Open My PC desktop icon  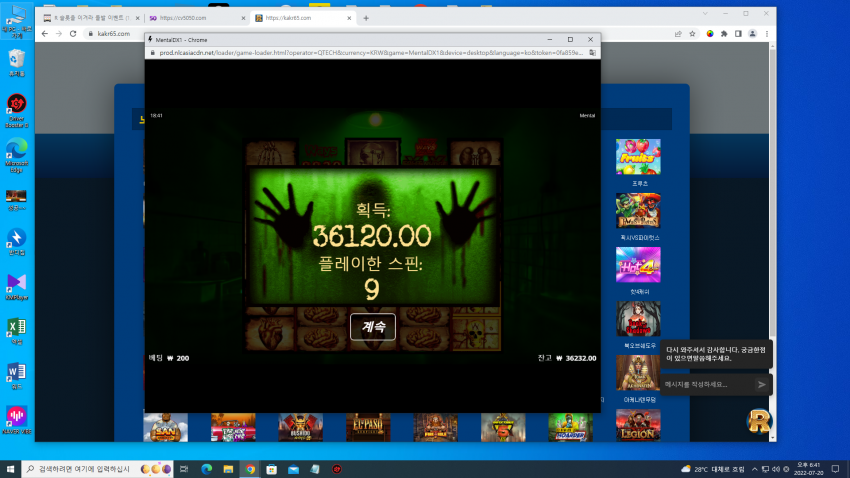coord(16,22)
